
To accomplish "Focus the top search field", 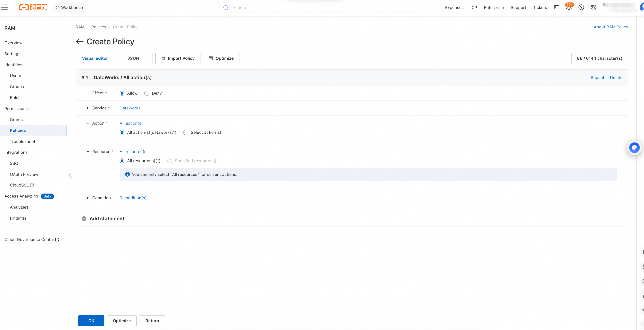I will 329,7.
